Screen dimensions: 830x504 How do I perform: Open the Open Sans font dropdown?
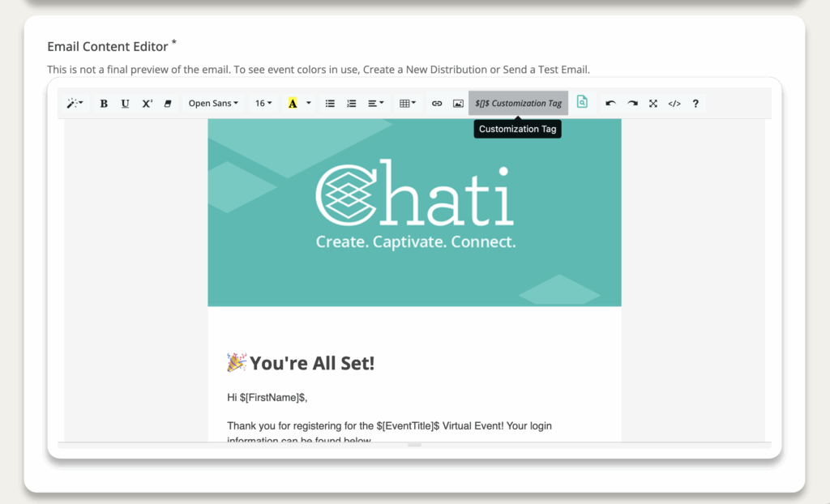pyautogui.click(x=213, y=104)
